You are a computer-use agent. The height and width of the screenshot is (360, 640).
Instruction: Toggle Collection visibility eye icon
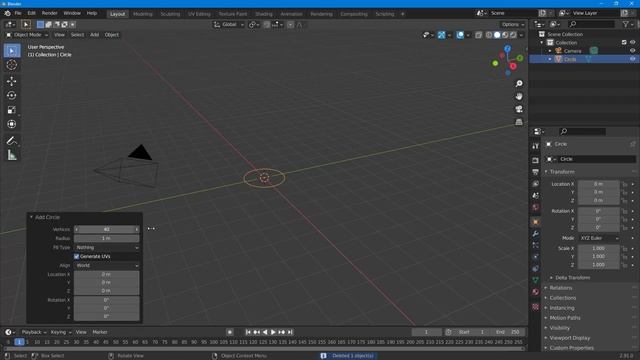click(x=632, y=42)
